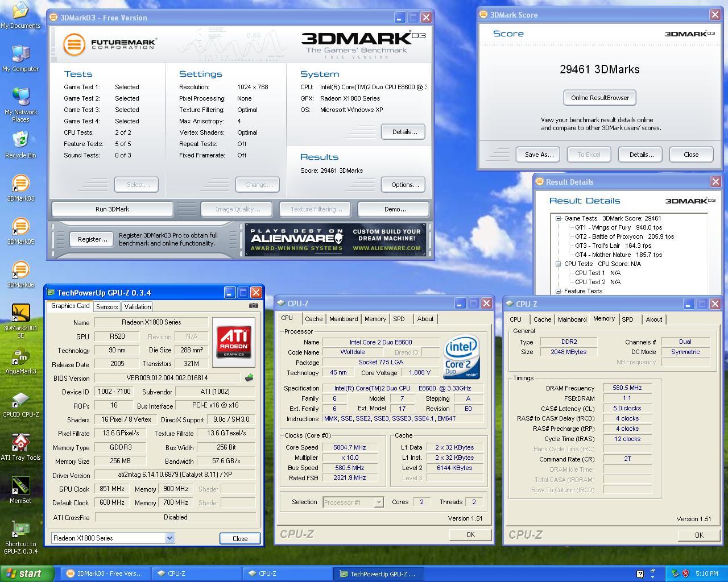
Task: Launch 3DMark2001 SE desktop shortcut
Action: (x=20, y=321)
